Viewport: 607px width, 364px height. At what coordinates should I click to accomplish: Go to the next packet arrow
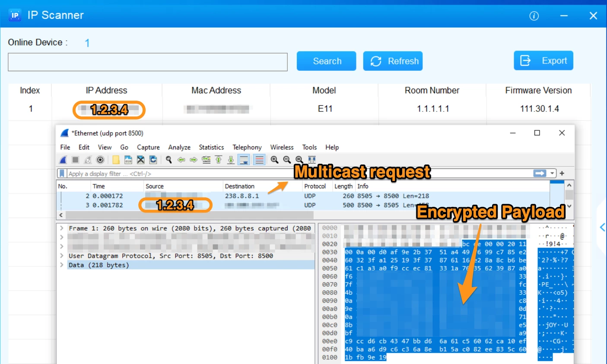pos(194,159)
